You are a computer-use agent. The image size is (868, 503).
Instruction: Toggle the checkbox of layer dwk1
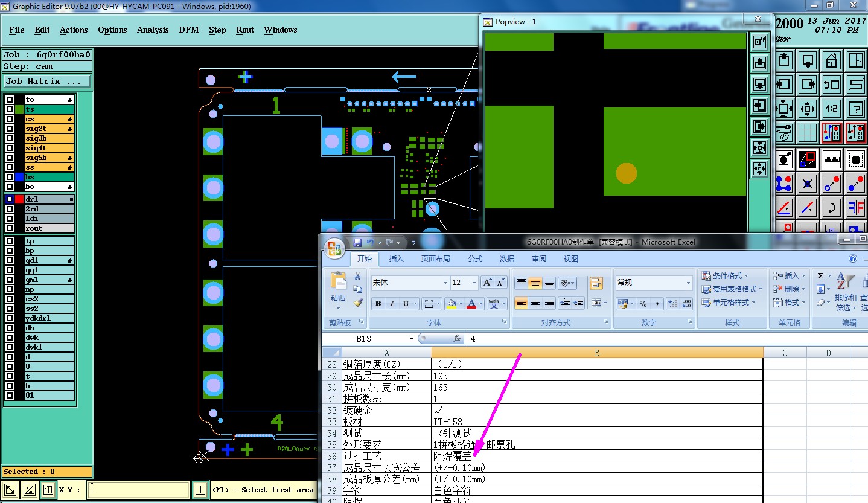pos(10,347)
